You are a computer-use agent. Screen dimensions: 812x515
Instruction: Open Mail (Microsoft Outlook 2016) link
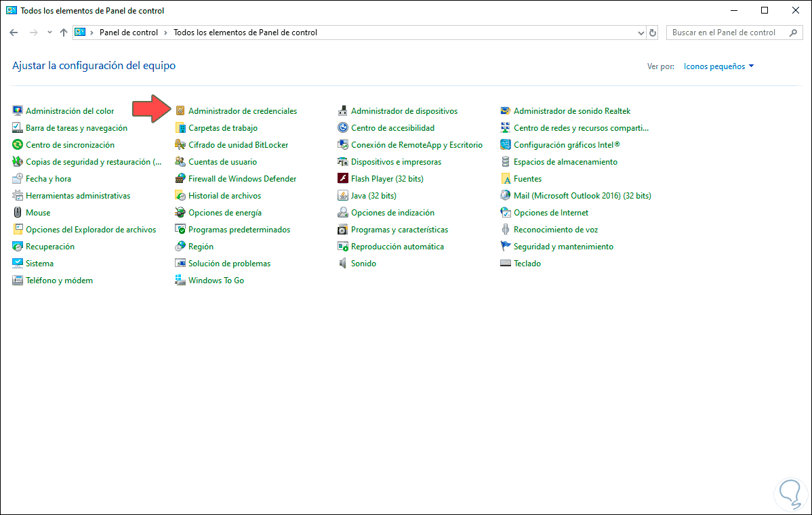point(583,196)
